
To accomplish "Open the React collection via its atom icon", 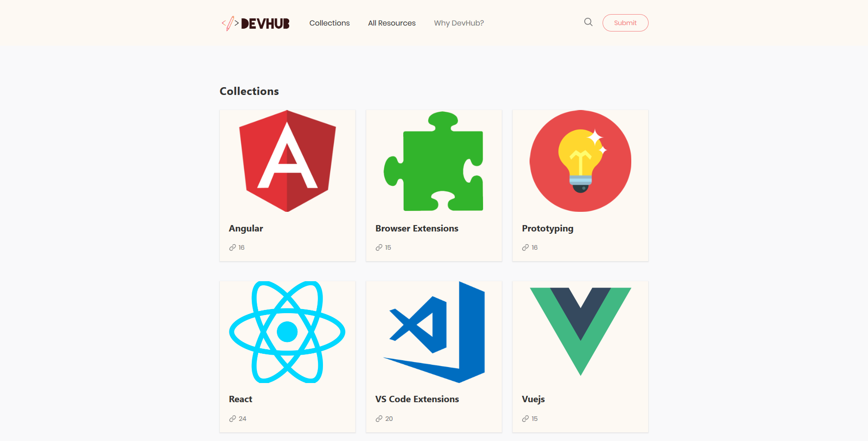I will click(x=287, y=332).
